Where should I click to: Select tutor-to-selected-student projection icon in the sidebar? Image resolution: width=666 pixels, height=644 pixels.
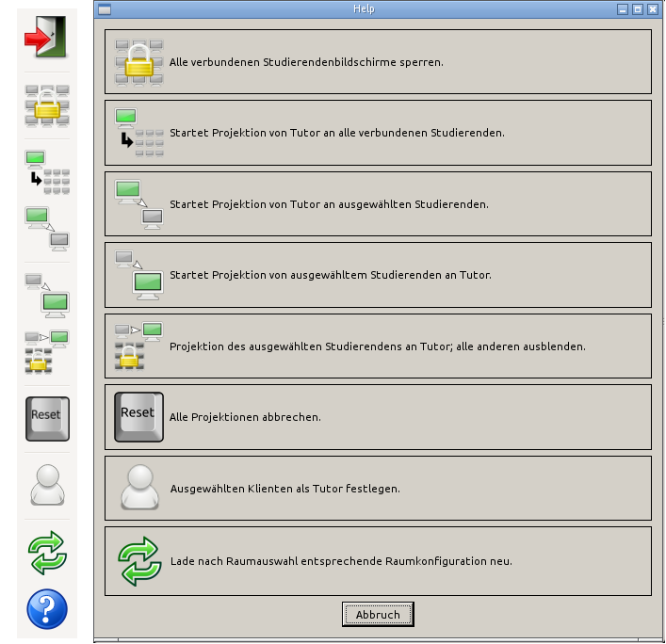(47, 228)
